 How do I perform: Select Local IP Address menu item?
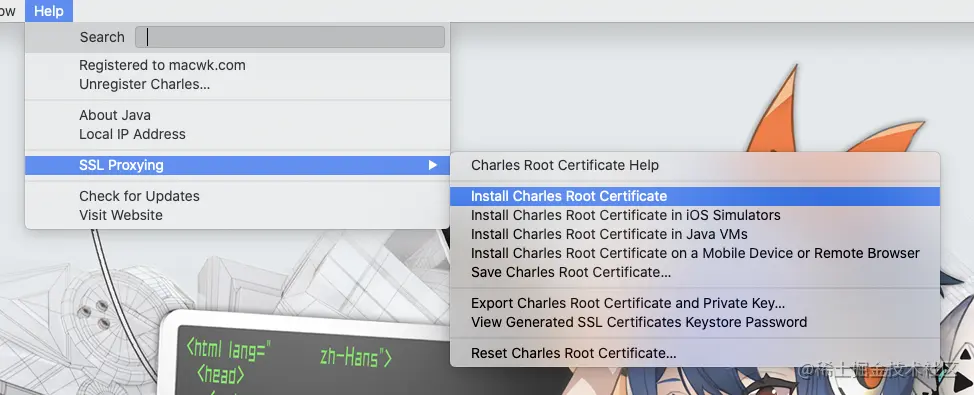(237, 134)
